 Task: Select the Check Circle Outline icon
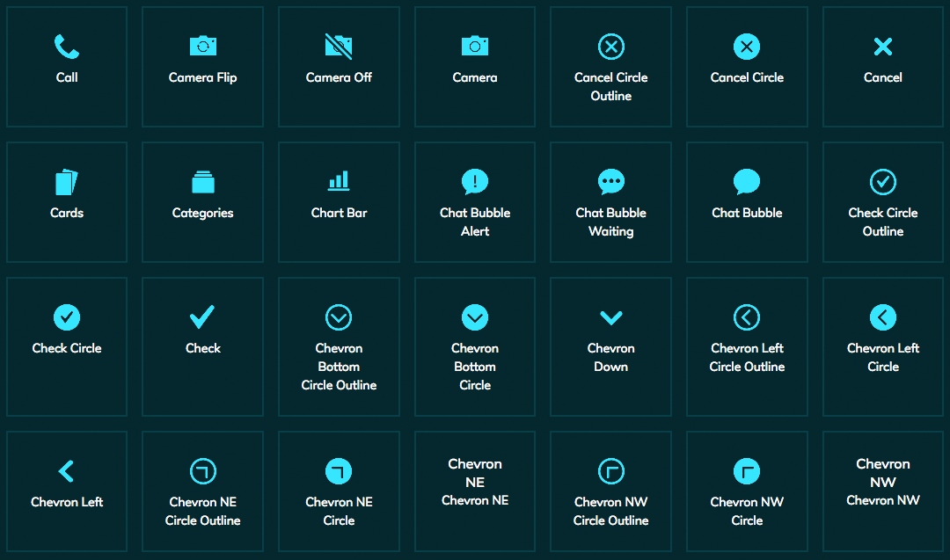883,182
